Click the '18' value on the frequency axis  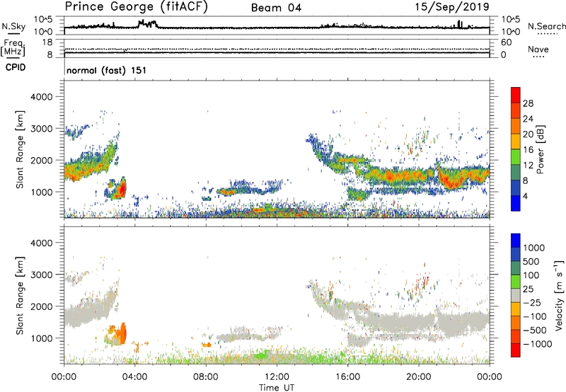click(x=47, y=42)
